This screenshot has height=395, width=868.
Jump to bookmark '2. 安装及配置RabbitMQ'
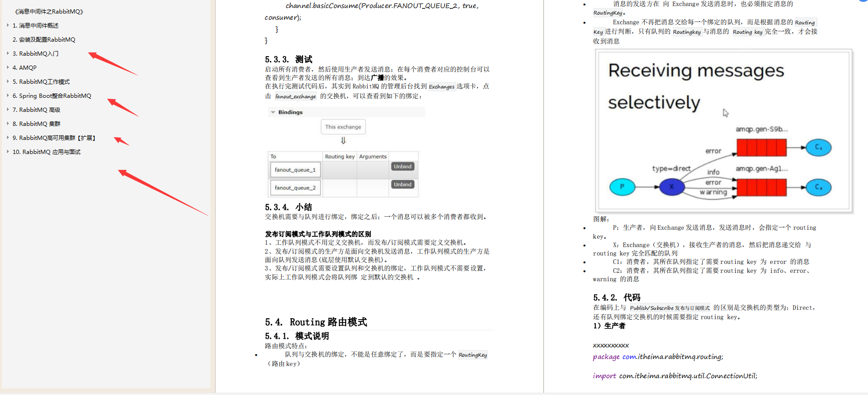click(x=44, y=39)
